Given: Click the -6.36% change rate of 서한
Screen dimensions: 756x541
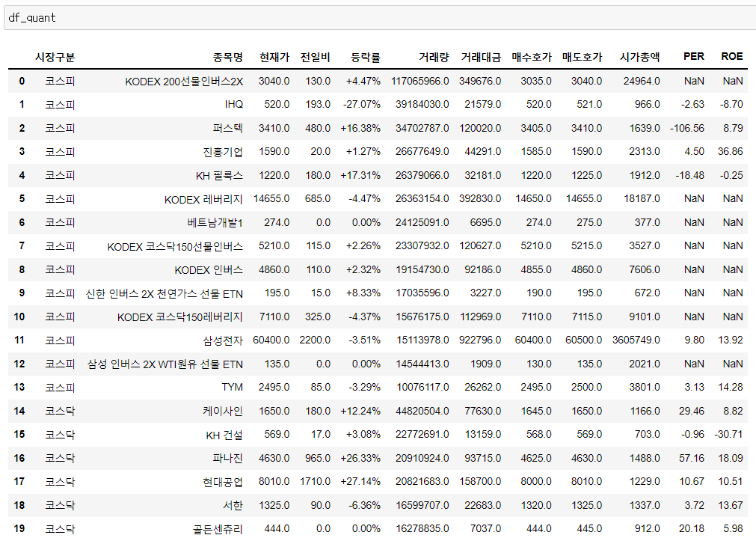Looking at the screenshot, I should (x=364, y=505).
